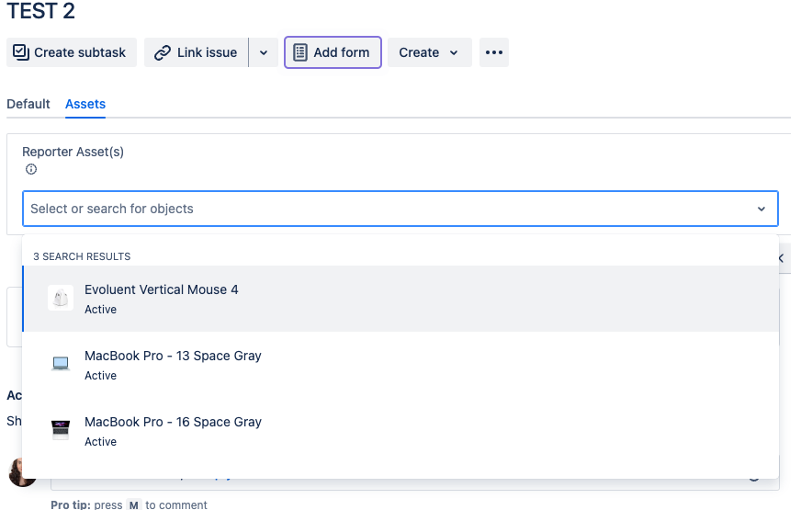Click the subtask icon in Create subtask
The image size is (812, 510).
point(21,52)
